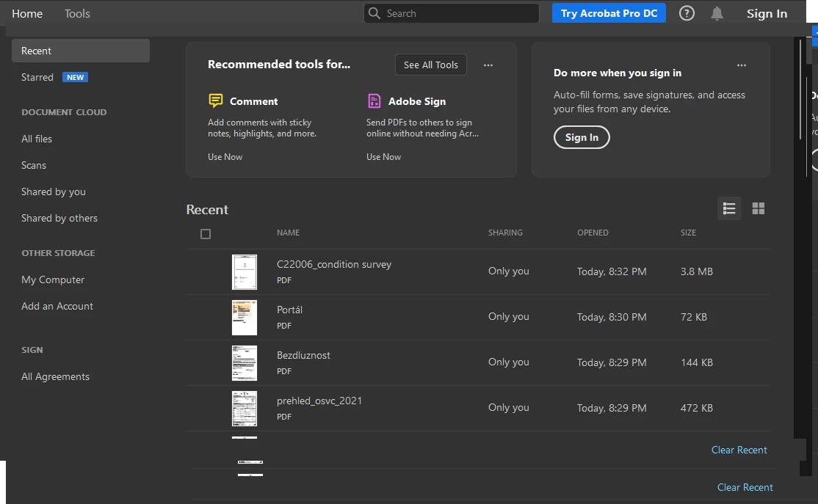
Task: Click the Adobe Sign tool icon
Action: pyautogui.click(x=374, y=101)
